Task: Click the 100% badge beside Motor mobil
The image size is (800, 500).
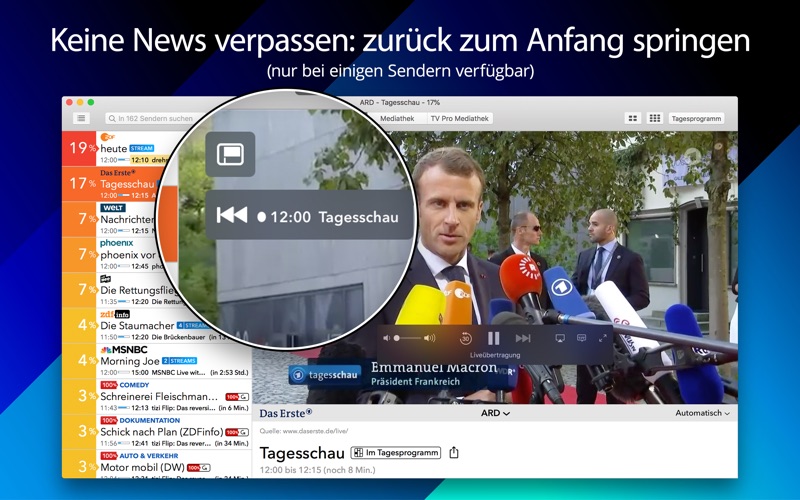Action: pos(198,467)
